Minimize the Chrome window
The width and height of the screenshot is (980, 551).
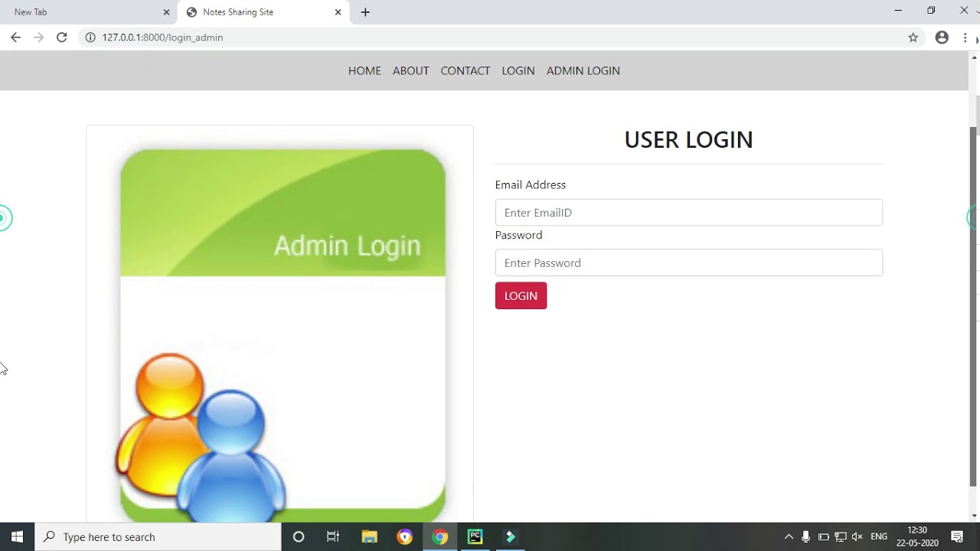click(x=898, y=11)
